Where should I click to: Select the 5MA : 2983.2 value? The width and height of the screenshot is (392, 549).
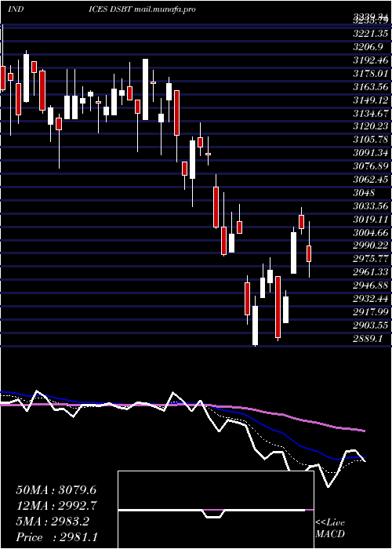[x=53, y=522]
